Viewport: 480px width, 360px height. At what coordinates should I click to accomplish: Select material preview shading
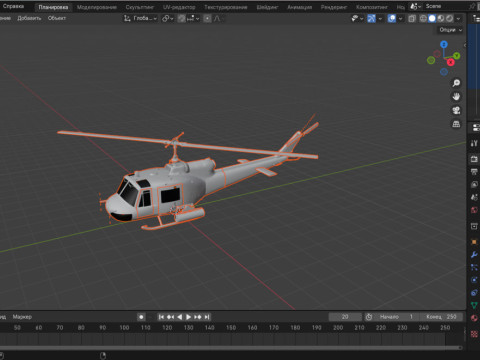click(x=441, y=19)
